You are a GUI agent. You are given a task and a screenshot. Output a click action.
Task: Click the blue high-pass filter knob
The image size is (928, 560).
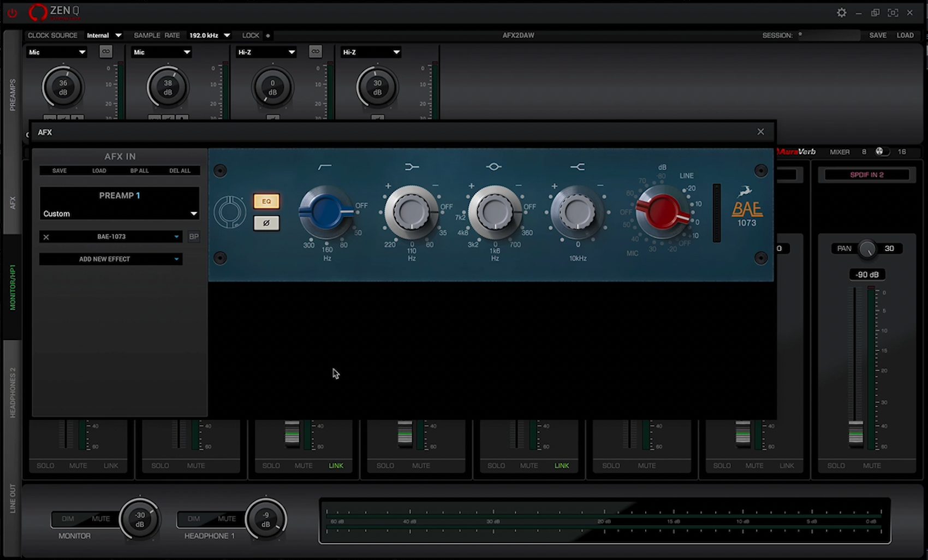[x=326, y=212]
